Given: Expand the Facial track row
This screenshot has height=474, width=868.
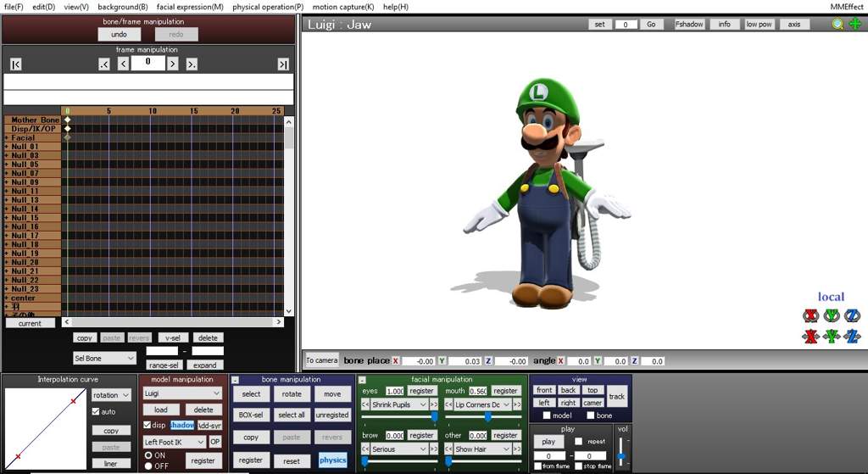Looking at the screenshot, I should [x=7, y=138].
